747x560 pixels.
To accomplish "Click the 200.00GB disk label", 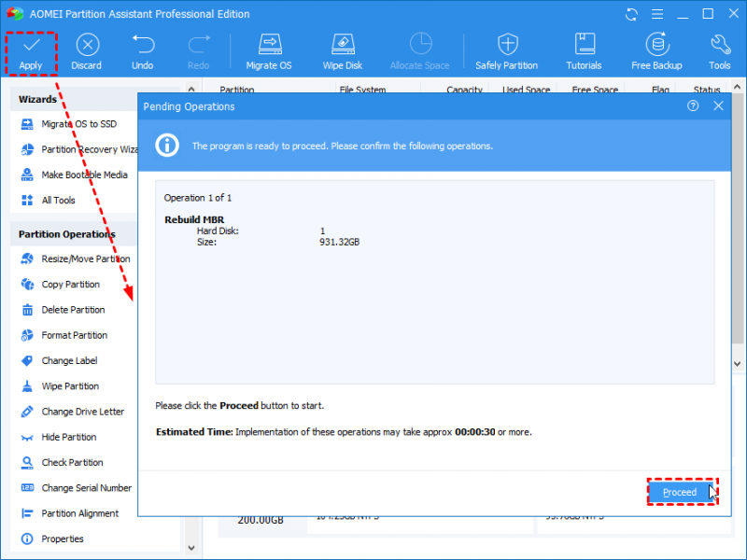I will click(261, 520).
